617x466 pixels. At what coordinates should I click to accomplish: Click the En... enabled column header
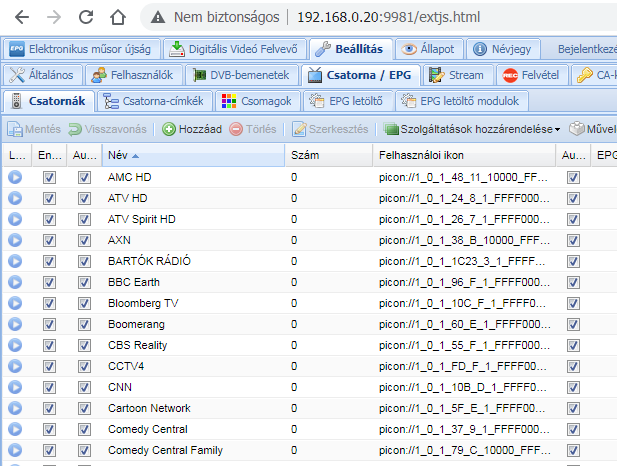coord(50,155)
